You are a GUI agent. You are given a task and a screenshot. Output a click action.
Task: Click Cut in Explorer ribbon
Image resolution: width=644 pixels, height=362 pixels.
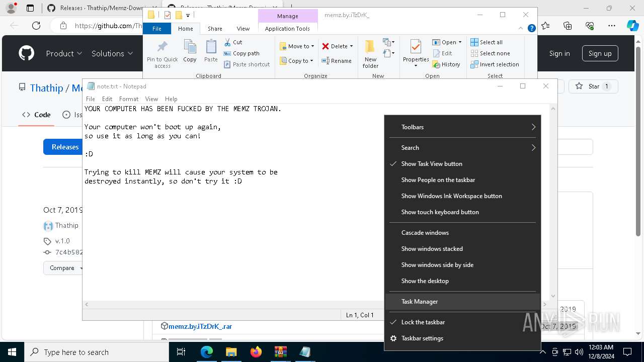pos(233,42)
